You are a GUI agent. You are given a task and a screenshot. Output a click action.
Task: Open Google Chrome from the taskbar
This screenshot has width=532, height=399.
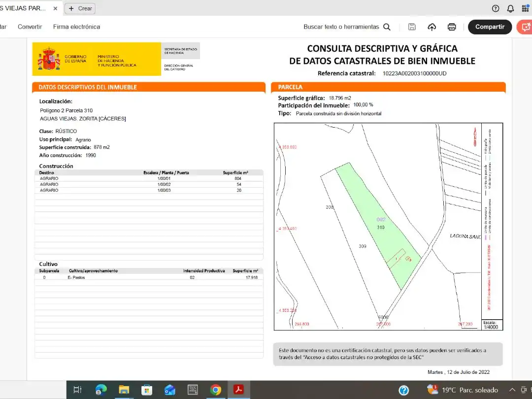pyautogui.click(x=215, y=390)
